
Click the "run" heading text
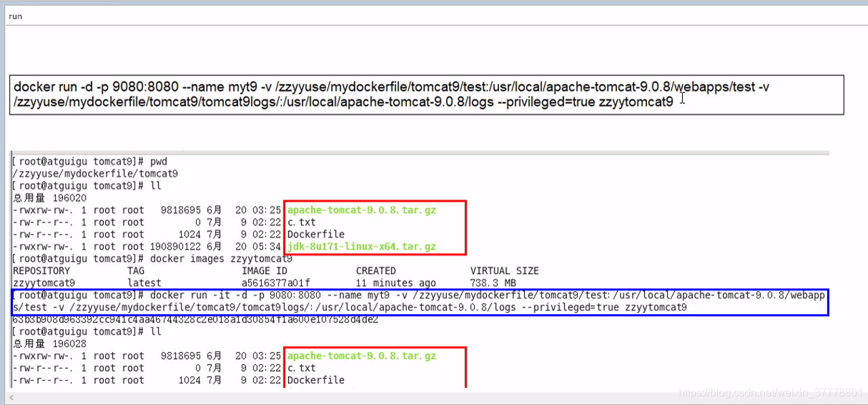pos(15,16)
